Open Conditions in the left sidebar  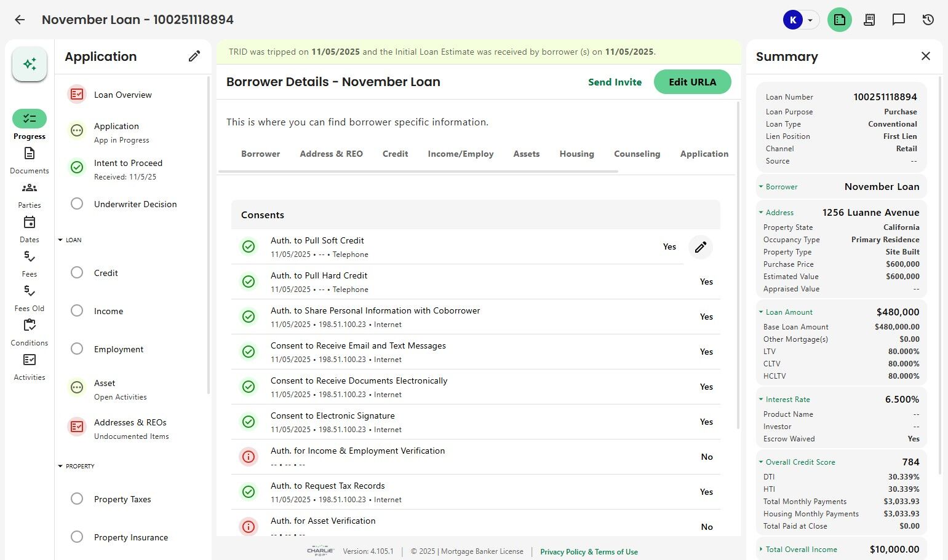[30, 332]
